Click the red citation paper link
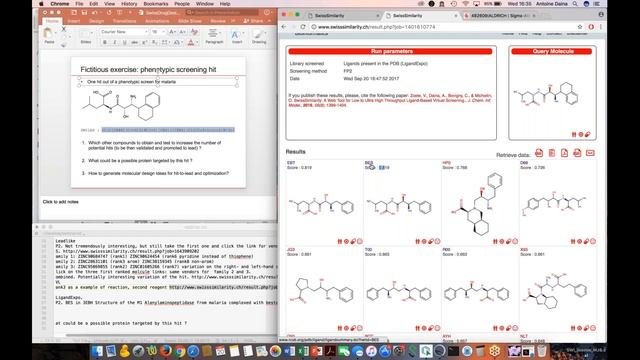640x360 pixels. tap(390, 100)
